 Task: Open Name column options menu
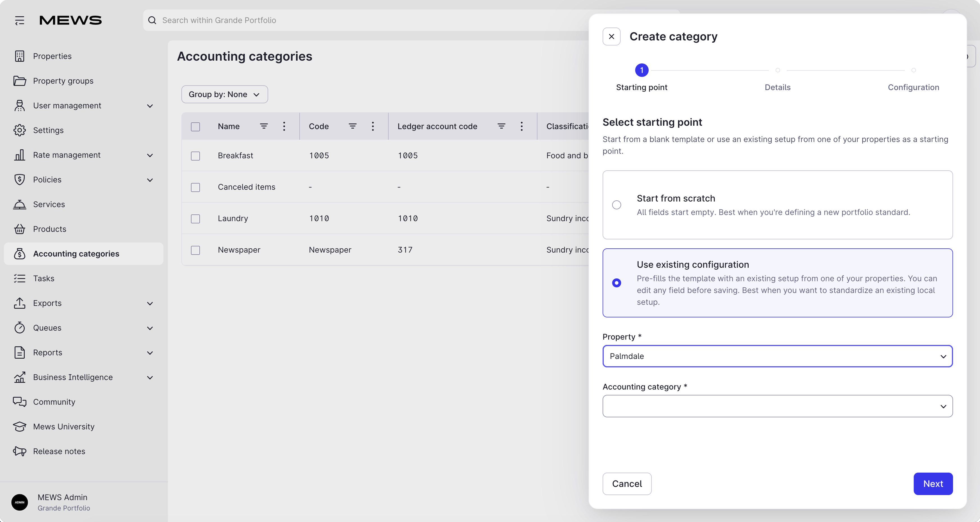(284, 126)
